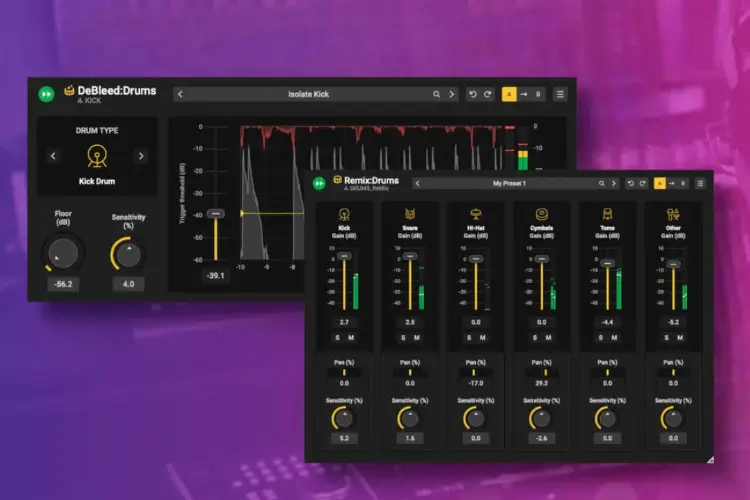Click the Floor (dB) knob

[x=63, y=254]
